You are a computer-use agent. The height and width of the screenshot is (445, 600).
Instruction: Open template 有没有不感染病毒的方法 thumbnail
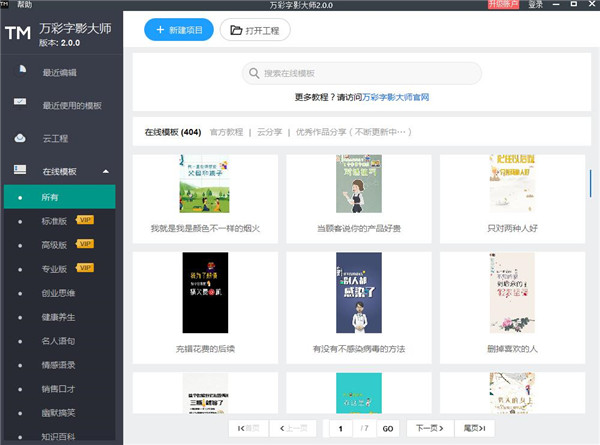359,292
